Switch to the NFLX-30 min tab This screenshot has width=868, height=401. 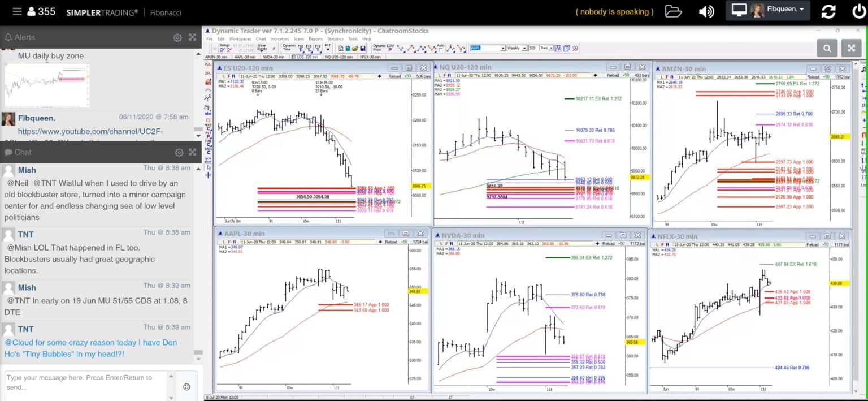pyautogui.click(x=371, y=57)
